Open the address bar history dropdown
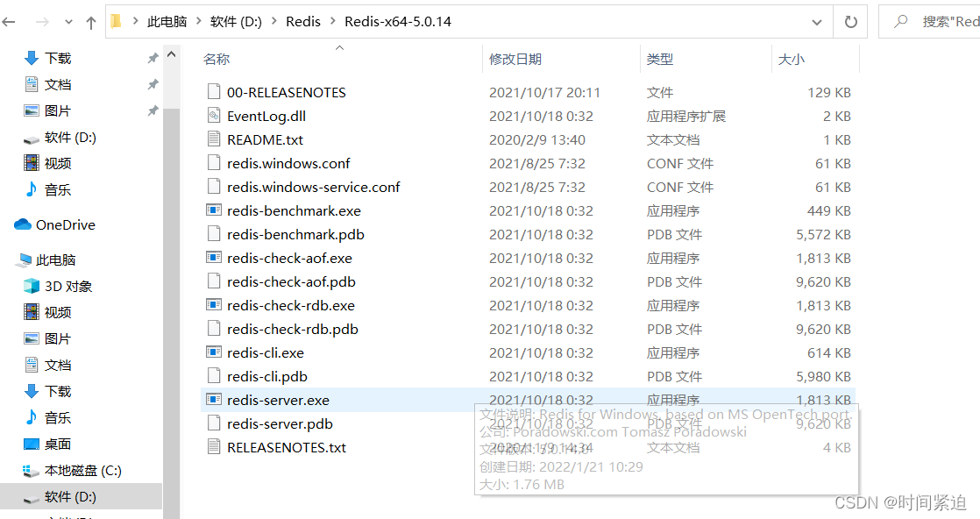980x519 pixels. click(x=817, y=22)
